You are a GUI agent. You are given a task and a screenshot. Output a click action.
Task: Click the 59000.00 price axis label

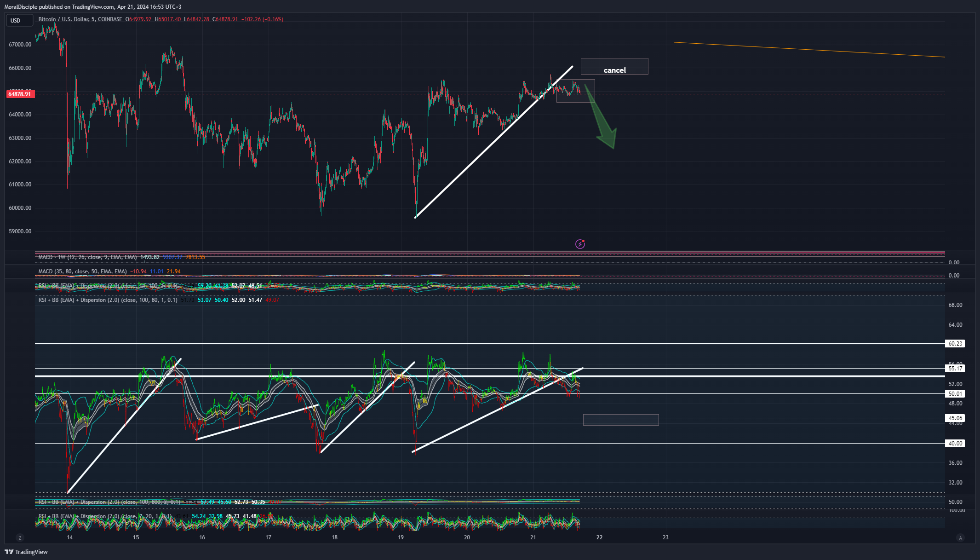point(20,231)
